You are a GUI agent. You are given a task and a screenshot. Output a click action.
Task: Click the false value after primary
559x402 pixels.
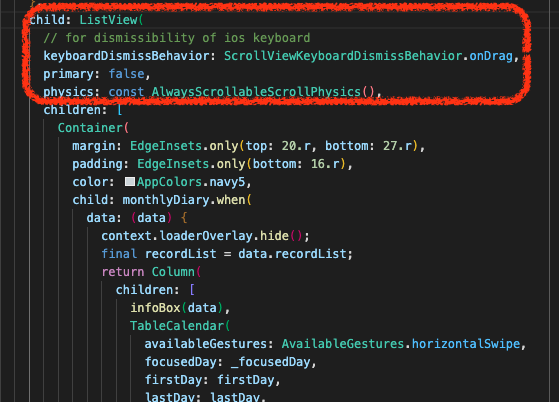click(126, 74)
